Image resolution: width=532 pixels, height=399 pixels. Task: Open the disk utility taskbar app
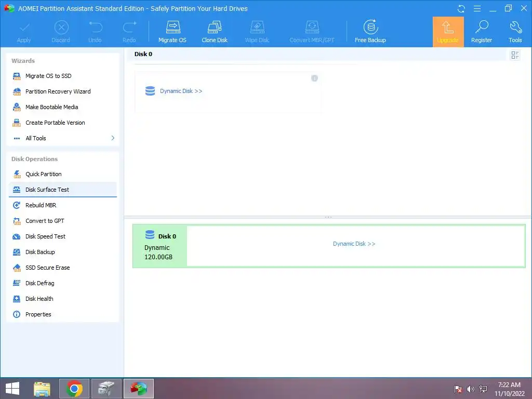106,389
